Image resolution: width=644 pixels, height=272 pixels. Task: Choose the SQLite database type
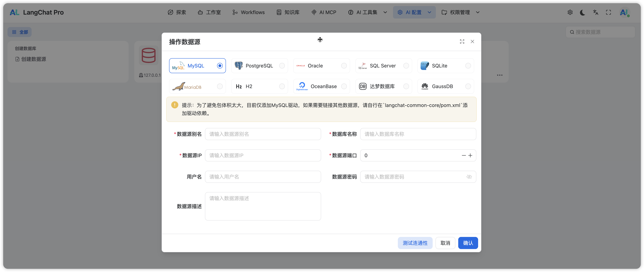[468, 66]
